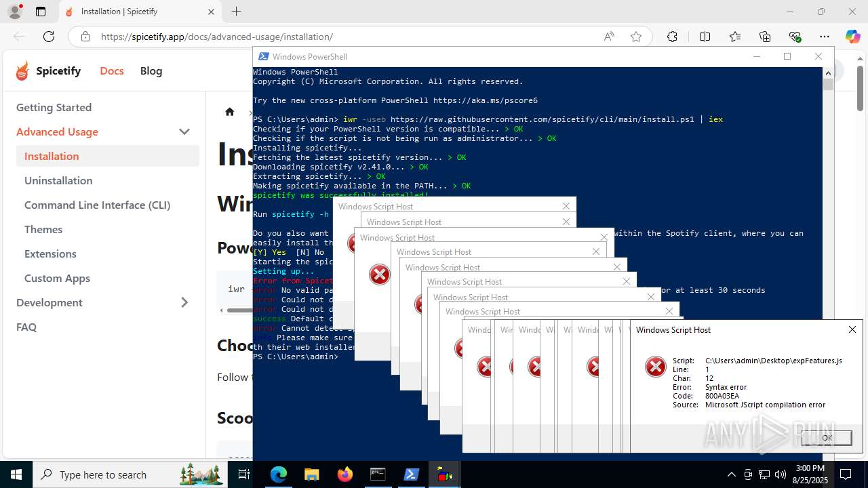
Task: Open Edge Settings and more menu
Action: (825, 37)
